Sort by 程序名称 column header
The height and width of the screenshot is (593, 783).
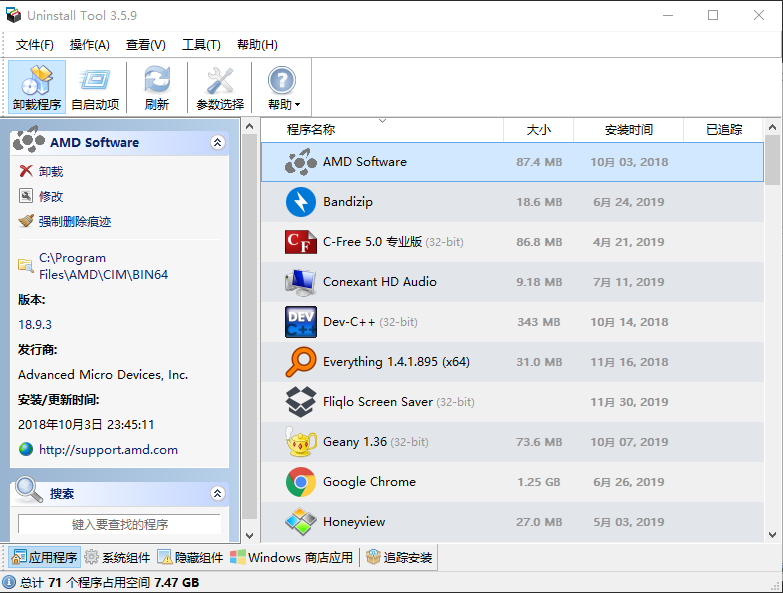pyautogui.click(x=382, y=130)
